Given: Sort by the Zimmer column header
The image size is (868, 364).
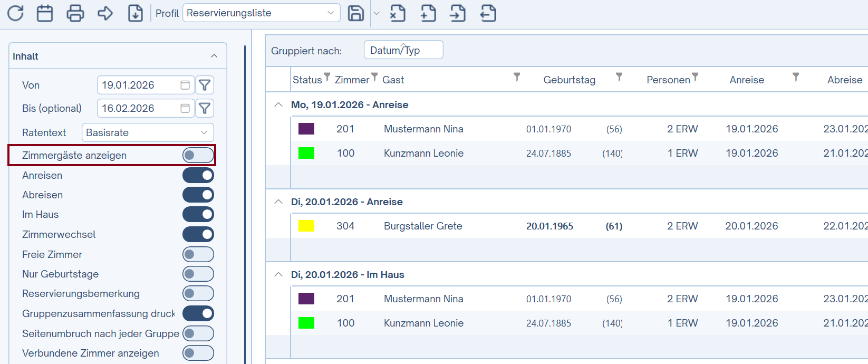Looking at the screenshot, I should click(x=352, y=80).
